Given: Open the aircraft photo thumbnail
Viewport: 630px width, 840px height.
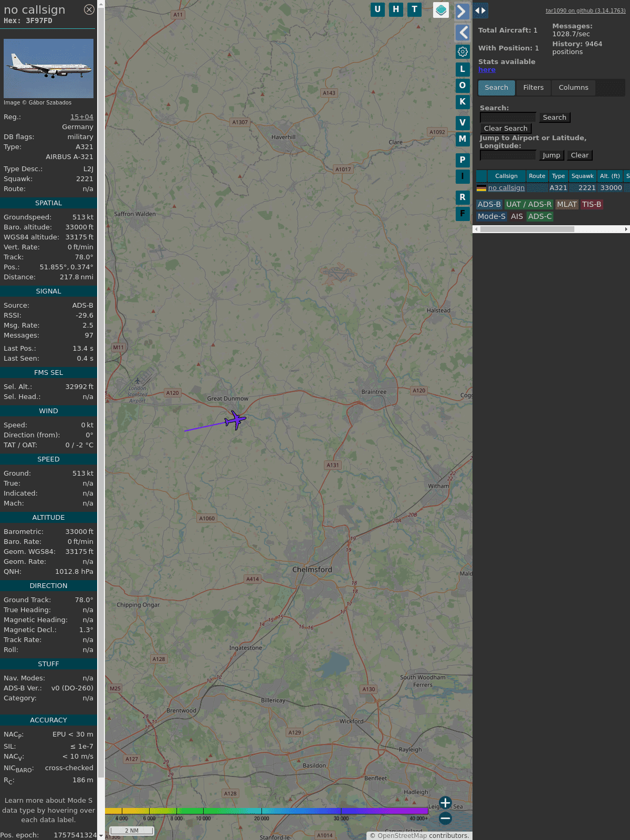Looking at the screenshot, I should click(48, 68).
